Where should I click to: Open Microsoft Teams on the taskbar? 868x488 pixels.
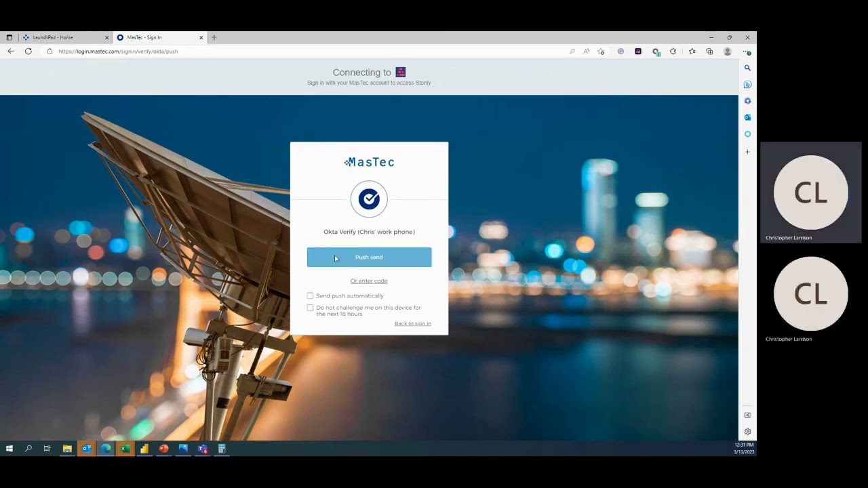[x=202, y=449]
